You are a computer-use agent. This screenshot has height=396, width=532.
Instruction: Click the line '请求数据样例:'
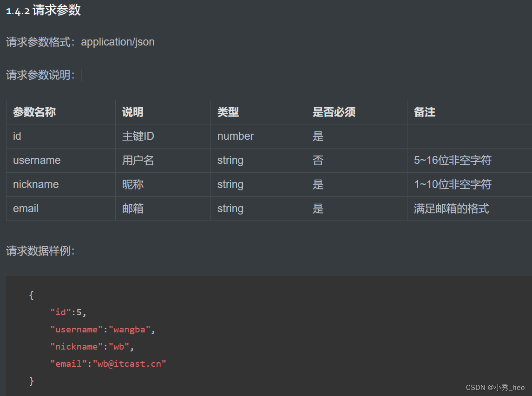tap(40, 251)
